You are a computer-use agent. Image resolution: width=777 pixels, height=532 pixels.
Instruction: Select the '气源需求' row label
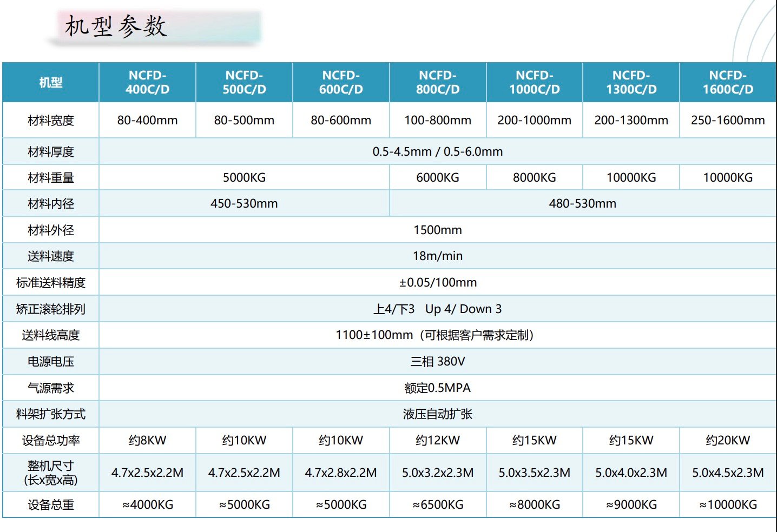[51, 388]
